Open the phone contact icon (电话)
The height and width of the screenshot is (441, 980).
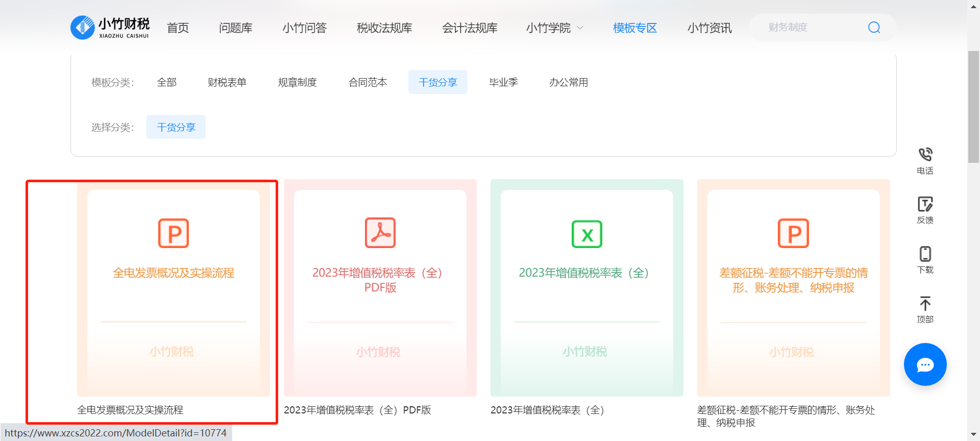[925, 155]
